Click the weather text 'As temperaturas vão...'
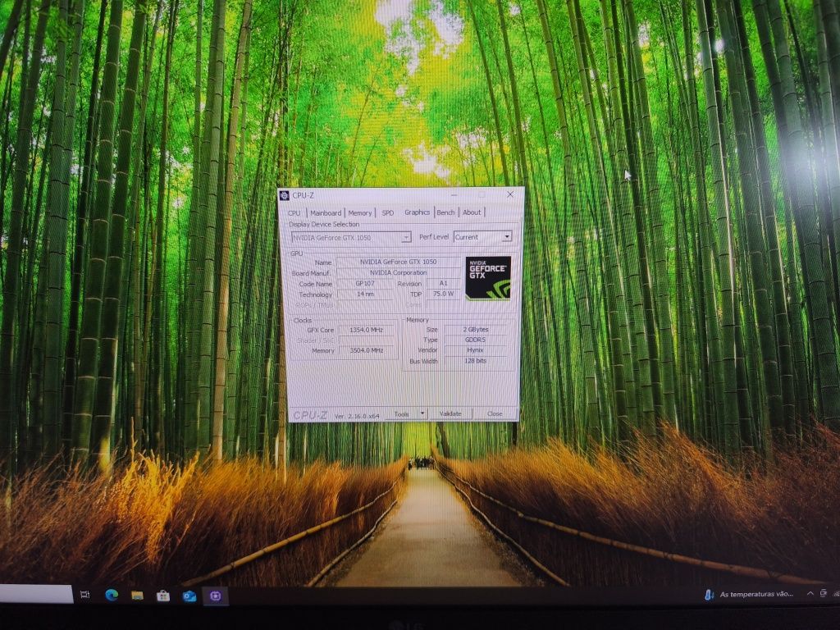 [756, 594]
